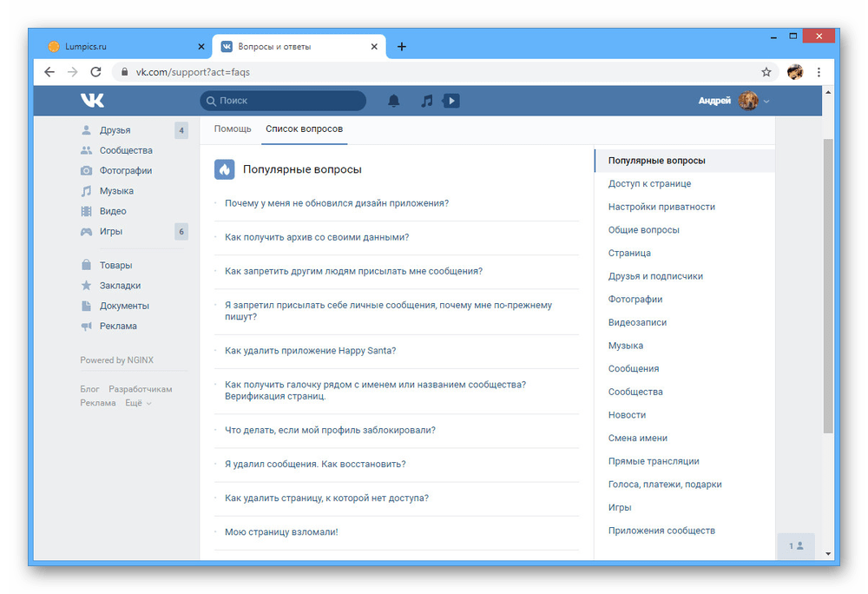Click the Друзья person icon

[86, 130]
